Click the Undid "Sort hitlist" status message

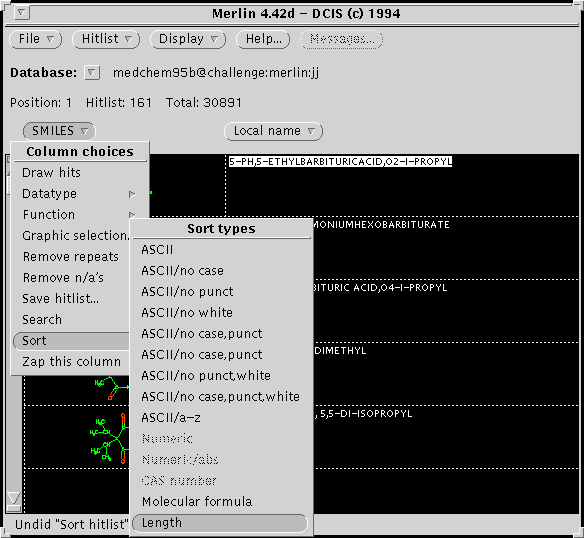coord(71,525)
